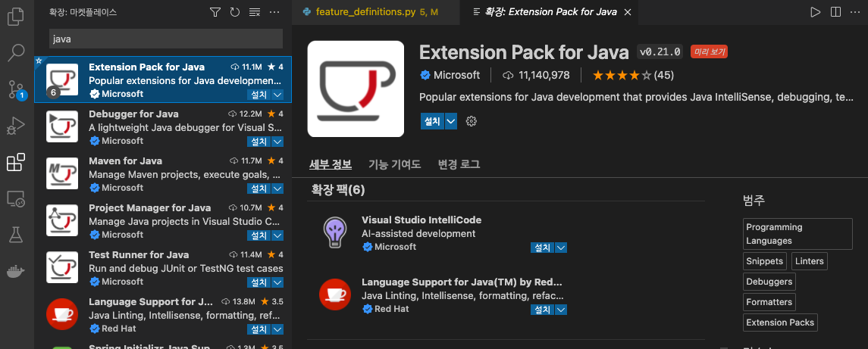The height and width of the screenshot is (349, 868).
Task: Install Project Manager for Java
Action: pos(259,235)
